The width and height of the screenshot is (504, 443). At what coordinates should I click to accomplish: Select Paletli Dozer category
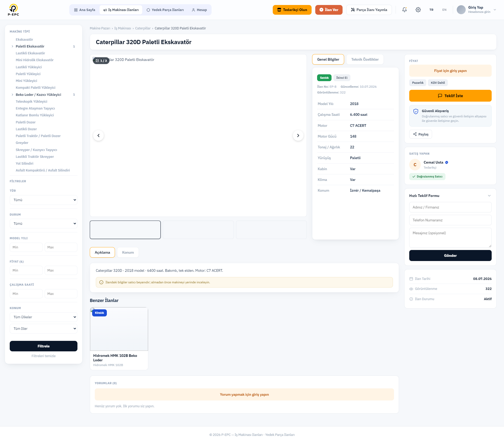click(x=25, y=122)
